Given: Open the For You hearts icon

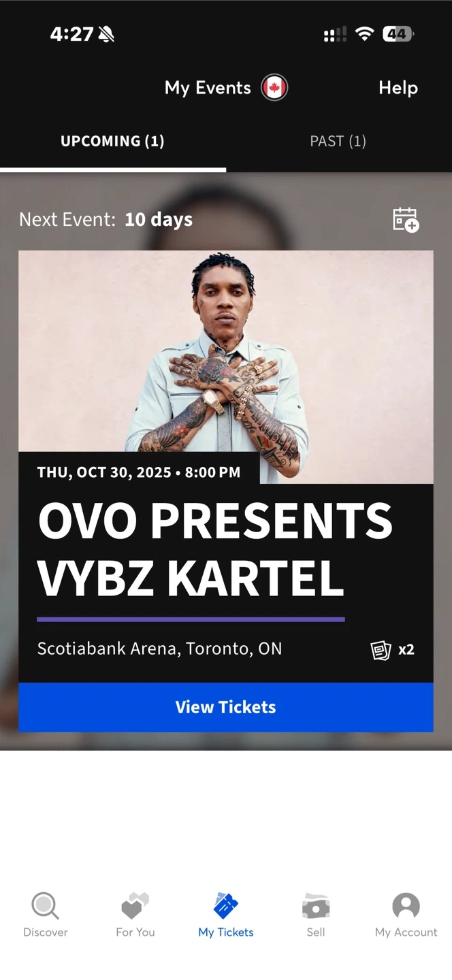Looking at the screenshot, I should coord(135,906).
